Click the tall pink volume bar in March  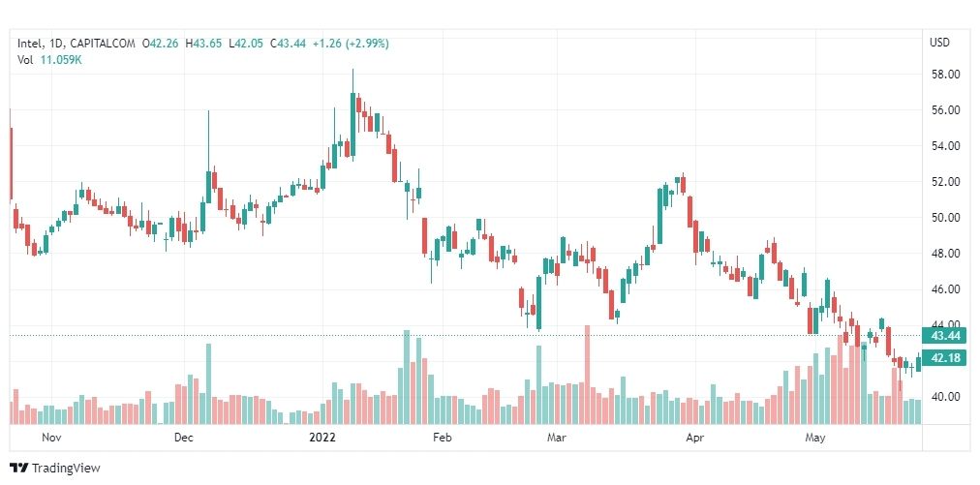coord(587,375)
